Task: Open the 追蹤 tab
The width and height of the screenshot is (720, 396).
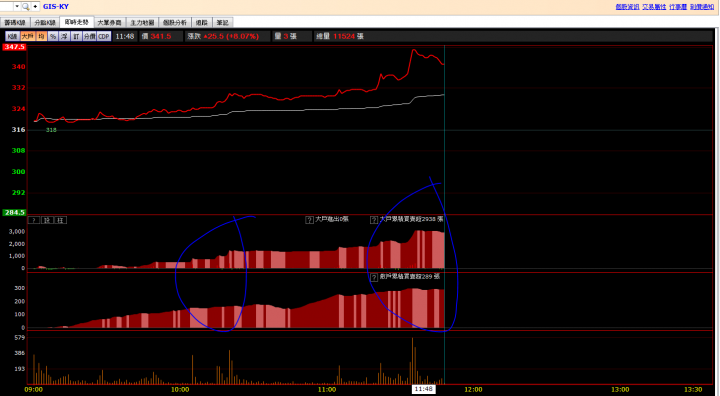Action: (202, 23)
